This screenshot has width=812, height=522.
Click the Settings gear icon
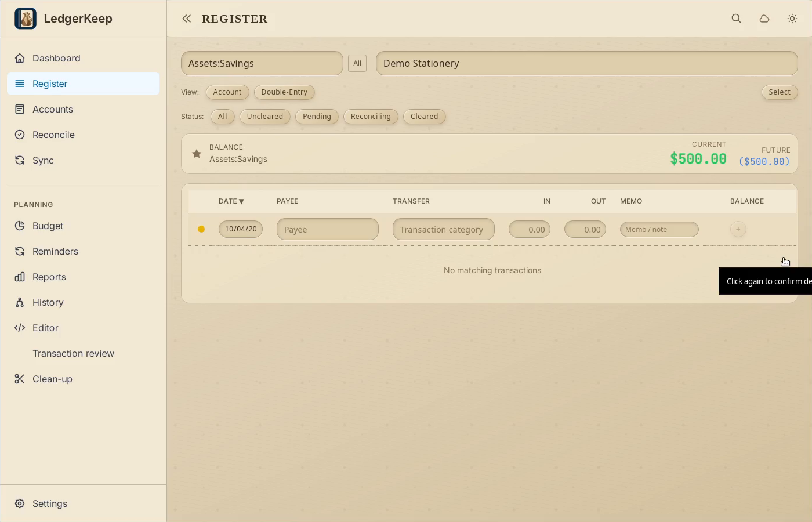pyautogui.click(x=20, y=503)
